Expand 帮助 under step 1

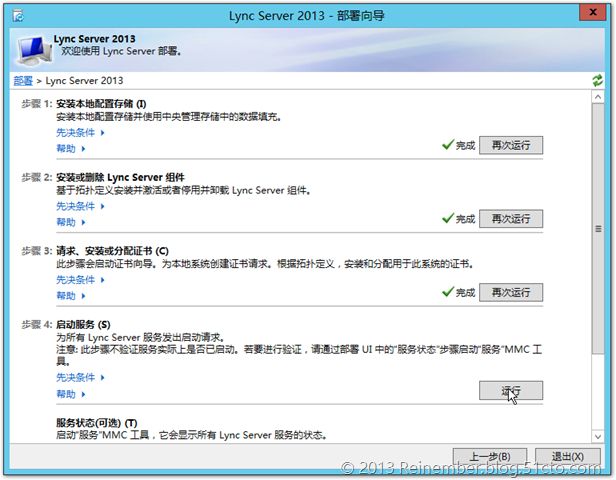pyautogui.click(x=71, y=148)
